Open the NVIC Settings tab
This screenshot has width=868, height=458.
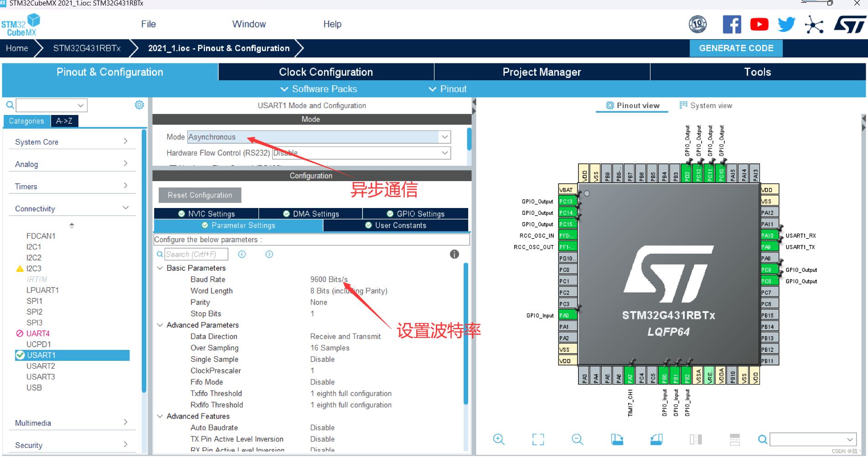[207, 213]
